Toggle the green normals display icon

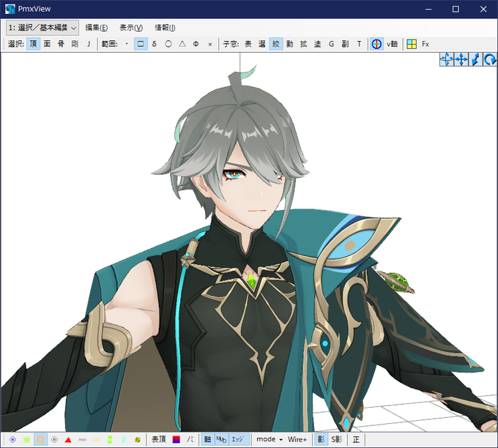coord(26,440)
